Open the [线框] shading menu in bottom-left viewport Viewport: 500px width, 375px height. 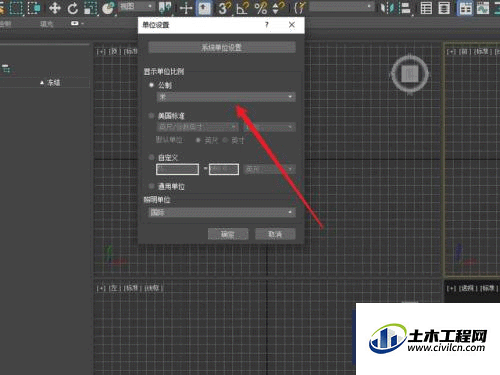(x=153, y=288)
